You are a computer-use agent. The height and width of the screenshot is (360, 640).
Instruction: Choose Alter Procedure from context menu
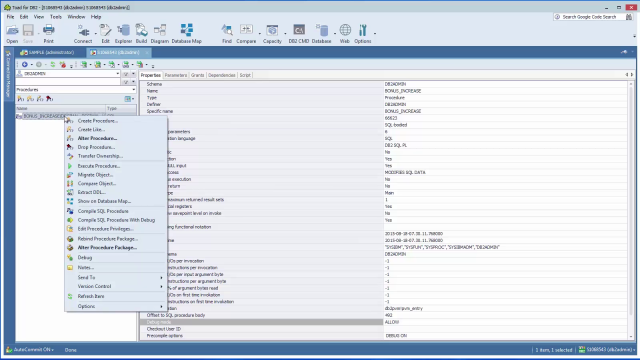[116, 138]
